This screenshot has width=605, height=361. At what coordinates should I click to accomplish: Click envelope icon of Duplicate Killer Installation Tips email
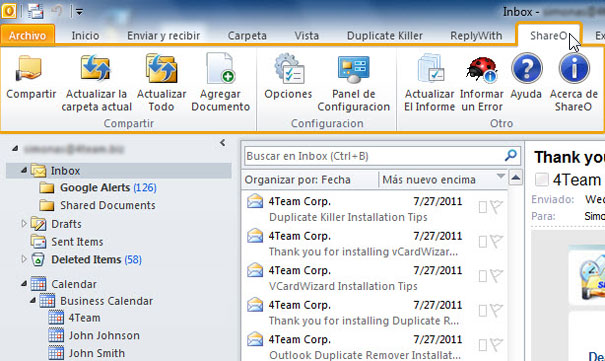pyautogui.click(x=255, y=201)
